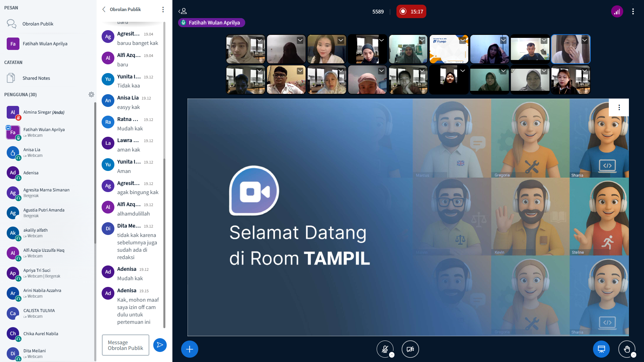Image resolution: width=644 pixels, height=362 pixels.
Task: Click the highlighted speaker webcam thumbnail
Action: click(x=571, y=49)
